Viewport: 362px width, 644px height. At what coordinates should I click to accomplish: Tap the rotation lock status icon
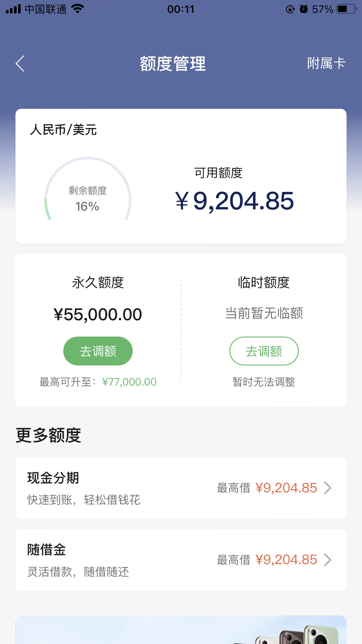point(290,9)
